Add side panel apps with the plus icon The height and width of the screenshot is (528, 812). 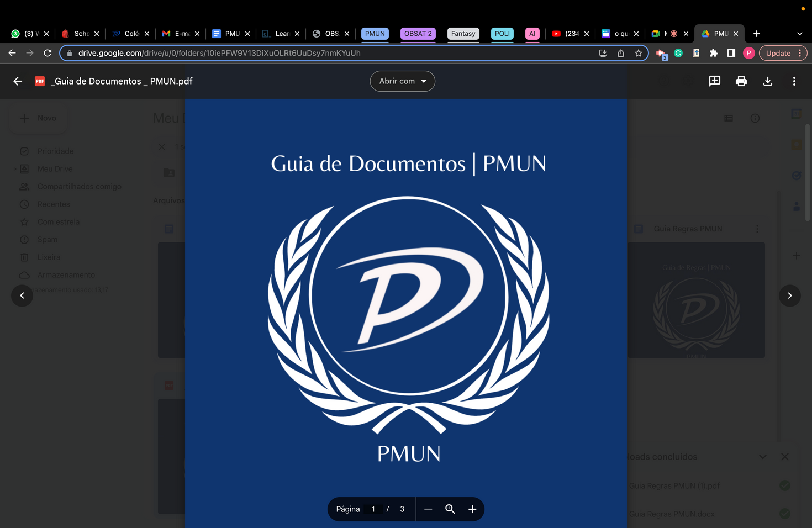(x=797, y=256)
